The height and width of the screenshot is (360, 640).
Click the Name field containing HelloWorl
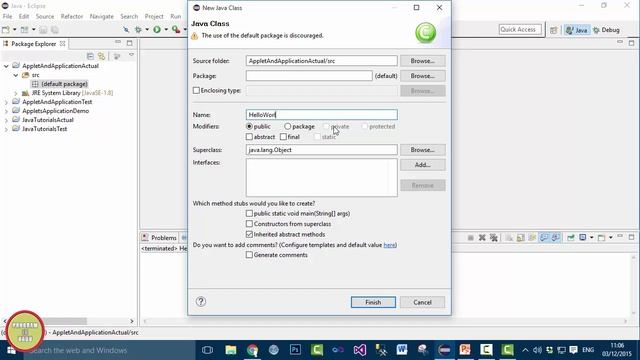coord(321,115)
